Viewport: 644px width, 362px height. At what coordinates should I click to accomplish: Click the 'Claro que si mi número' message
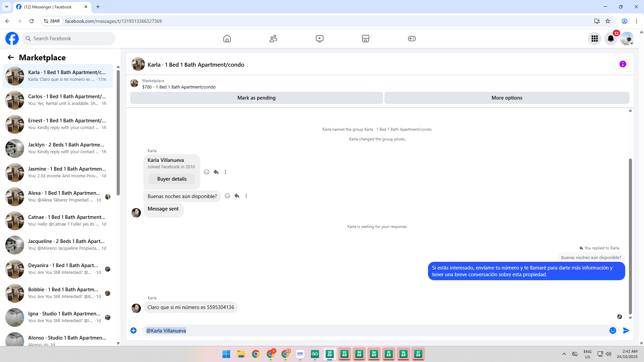pos(191,307)
